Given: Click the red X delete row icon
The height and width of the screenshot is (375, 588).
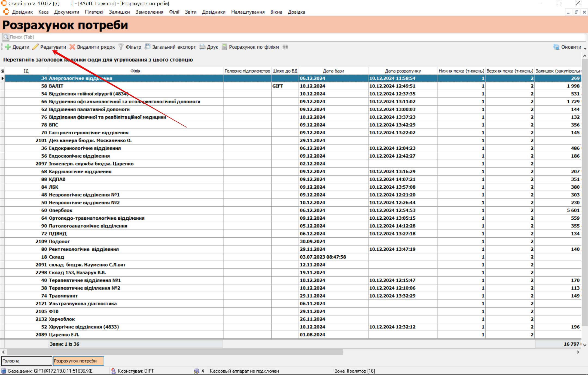Looking at the screenshot, I should point(72,47).
